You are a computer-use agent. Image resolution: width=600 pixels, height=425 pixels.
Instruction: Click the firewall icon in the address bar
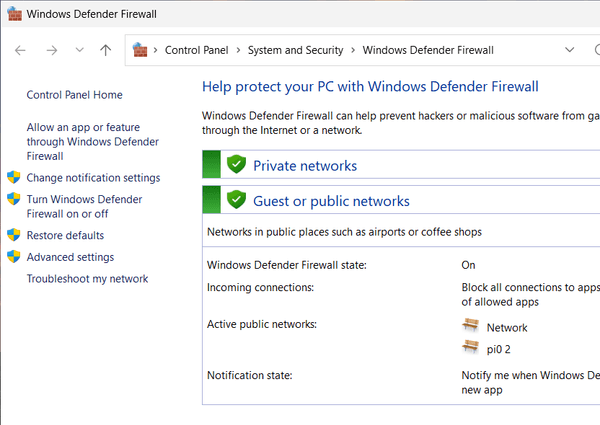coord(140,50)
